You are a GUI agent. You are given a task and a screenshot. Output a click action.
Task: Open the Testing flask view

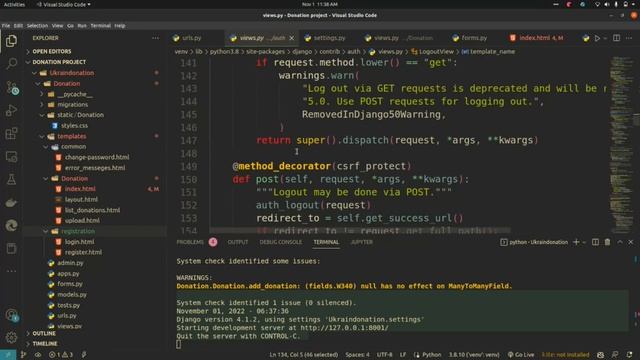[11, 180]
